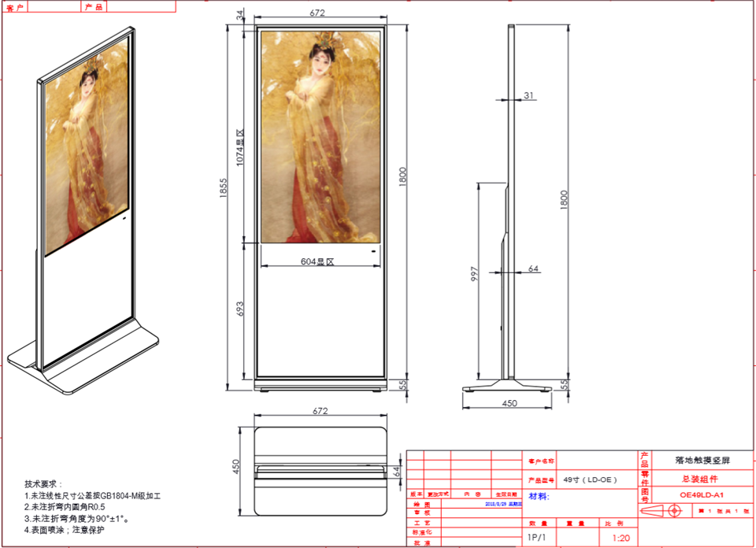
Task: Click the '审核' row label
Action: pyautogui.click(x=421, y=513)
